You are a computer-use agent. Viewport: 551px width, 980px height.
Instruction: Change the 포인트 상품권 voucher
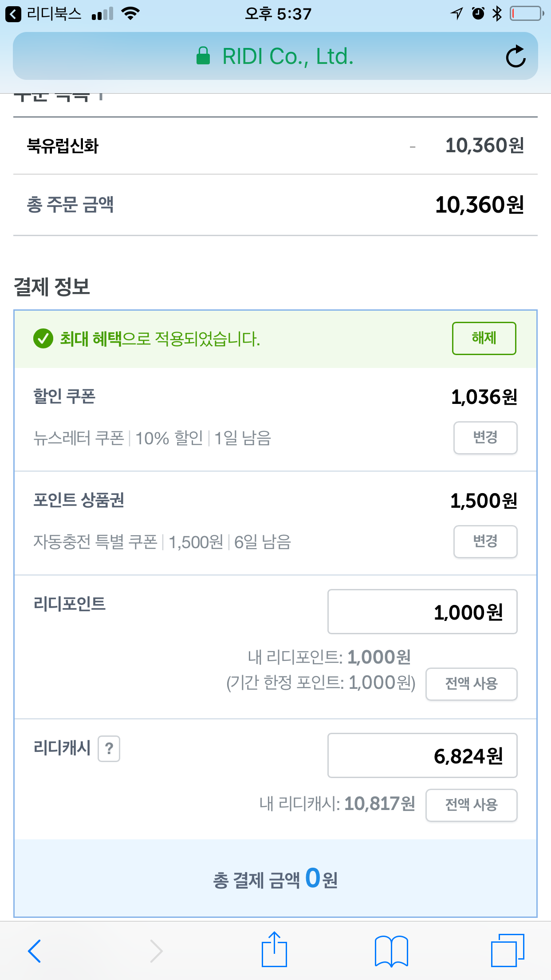click(485, 541)
